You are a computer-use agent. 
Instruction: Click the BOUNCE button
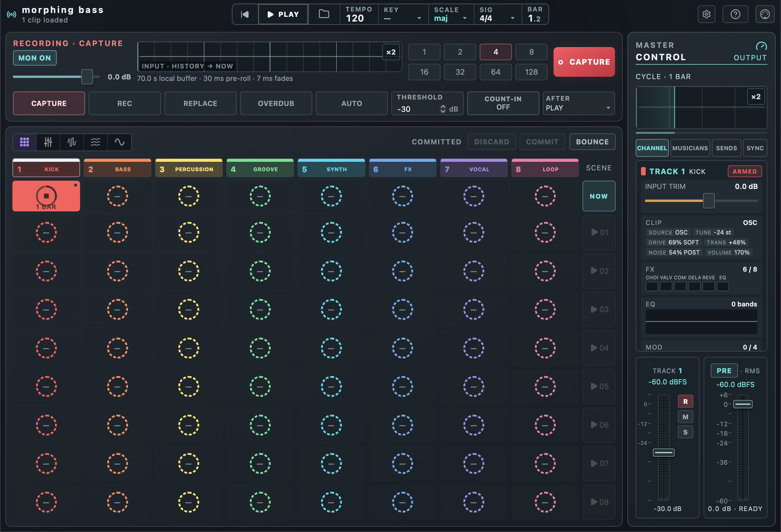tap(592, 142)
